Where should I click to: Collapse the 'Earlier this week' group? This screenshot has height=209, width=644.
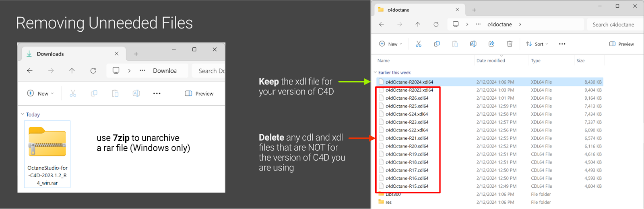[x=375, y=72]
